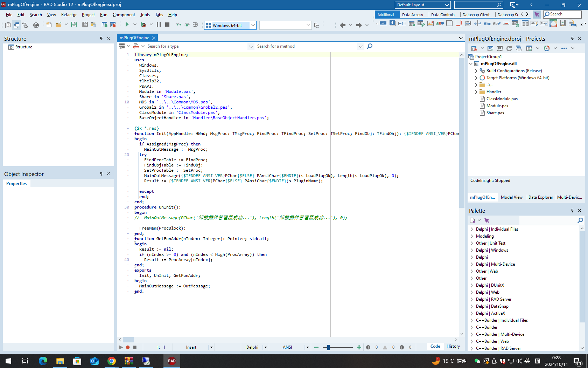
Task: Expand the Delphi | Windows palette category
Action: pos(472,250)
